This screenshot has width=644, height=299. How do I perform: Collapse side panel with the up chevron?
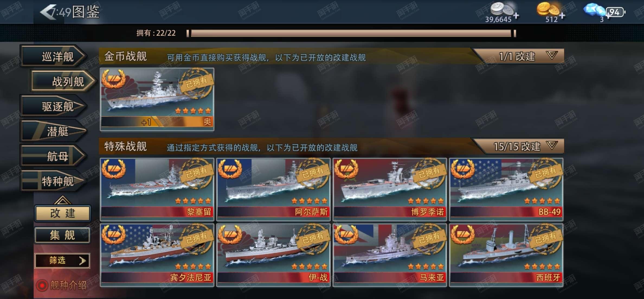(62, 200)
